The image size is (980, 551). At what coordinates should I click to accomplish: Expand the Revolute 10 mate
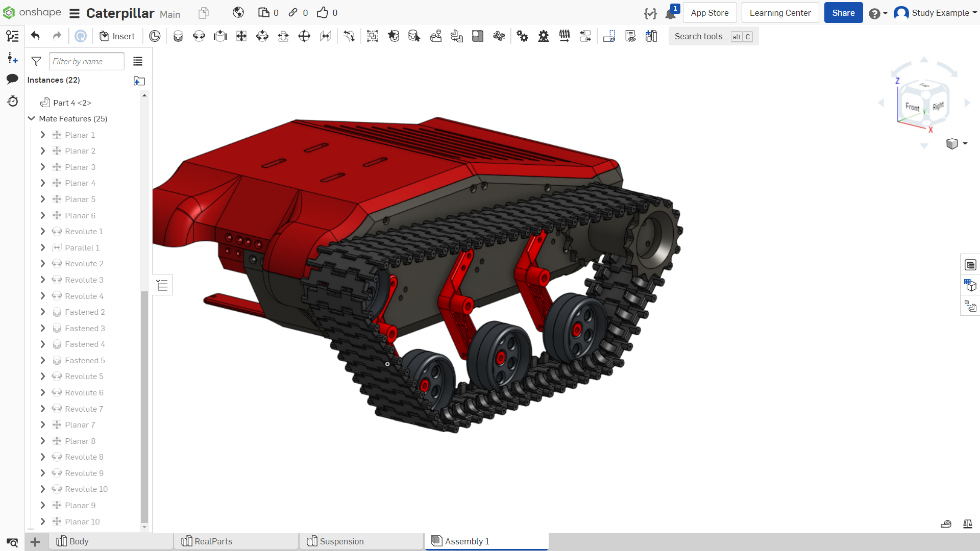click(x=43, y=489)
